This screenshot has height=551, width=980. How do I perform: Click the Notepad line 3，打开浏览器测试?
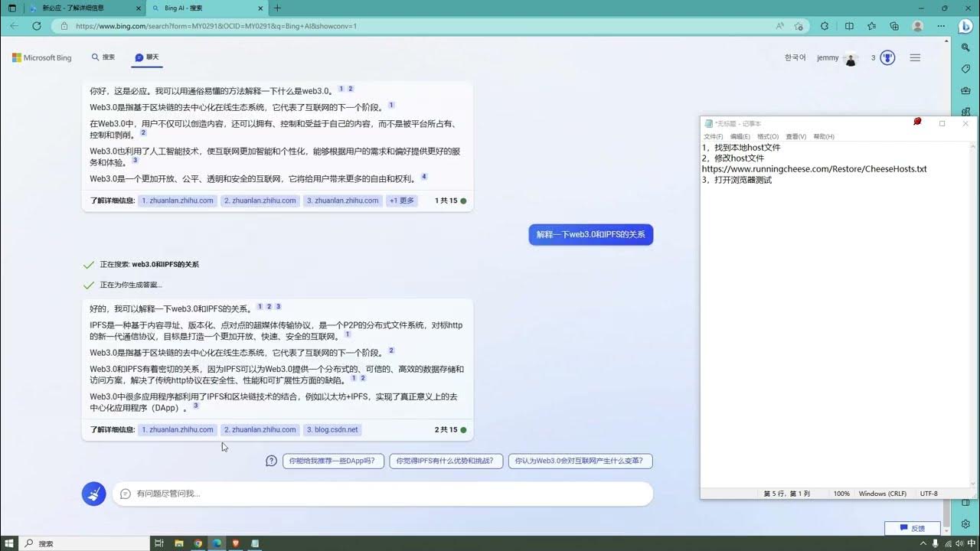(x=737, y=180)
